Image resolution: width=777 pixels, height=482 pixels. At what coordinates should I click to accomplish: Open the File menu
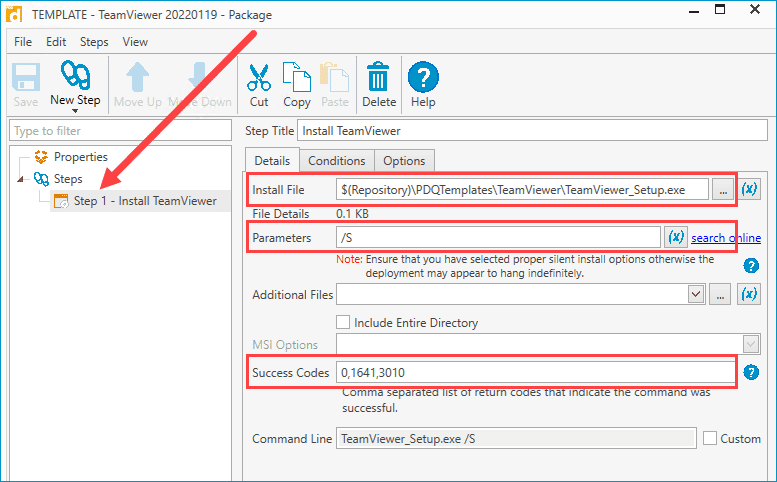click(23, 42)
